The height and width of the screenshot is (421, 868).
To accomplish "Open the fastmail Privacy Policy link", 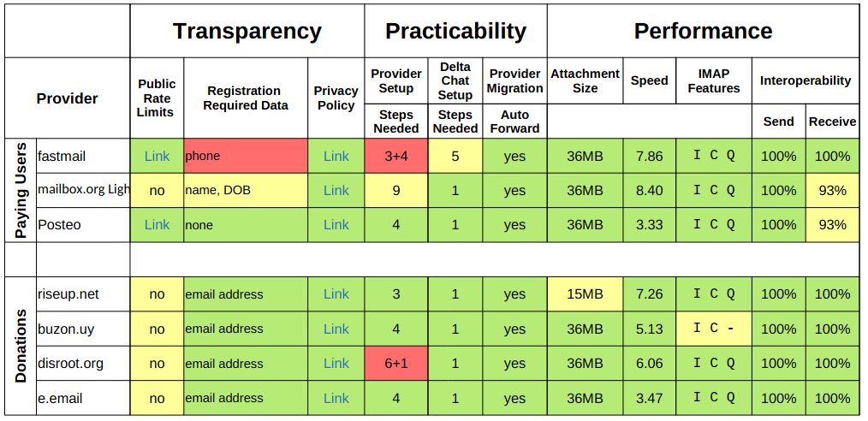I will pos(336,156).
